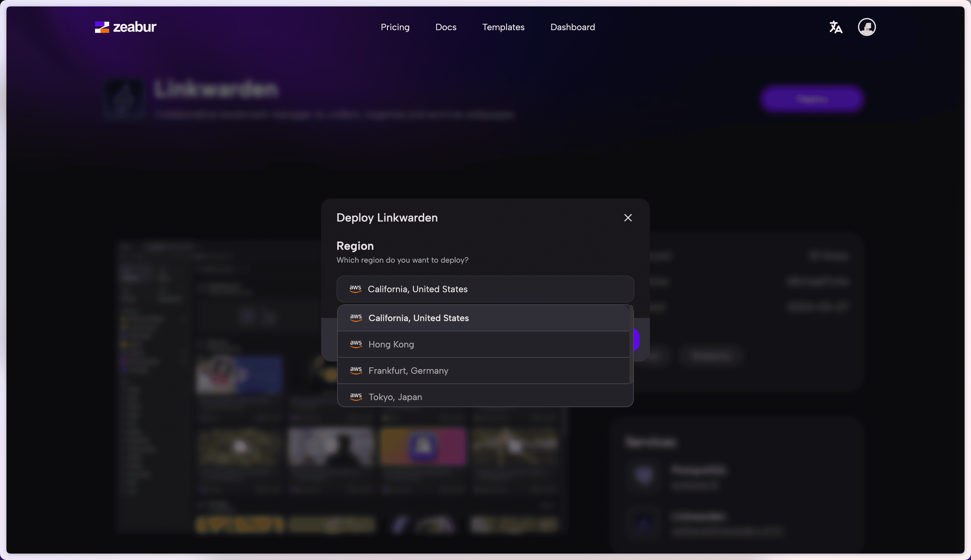The image size is (971, 560).
Task: Pick the Frankfurt, Germany region
Action: tap(483, 370)
